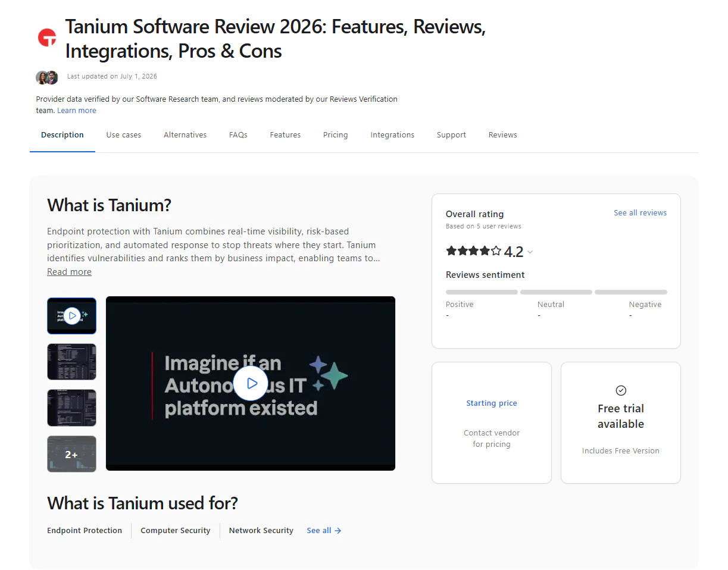
Task: Switch to the Integrations tab
Action: click(x=392, y=135)
